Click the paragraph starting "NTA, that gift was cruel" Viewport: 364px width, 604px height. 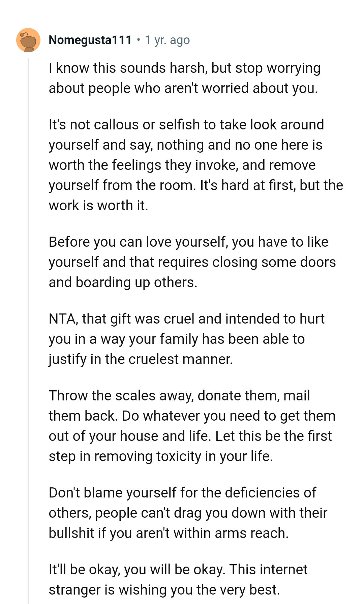click(x=186, y=339)
